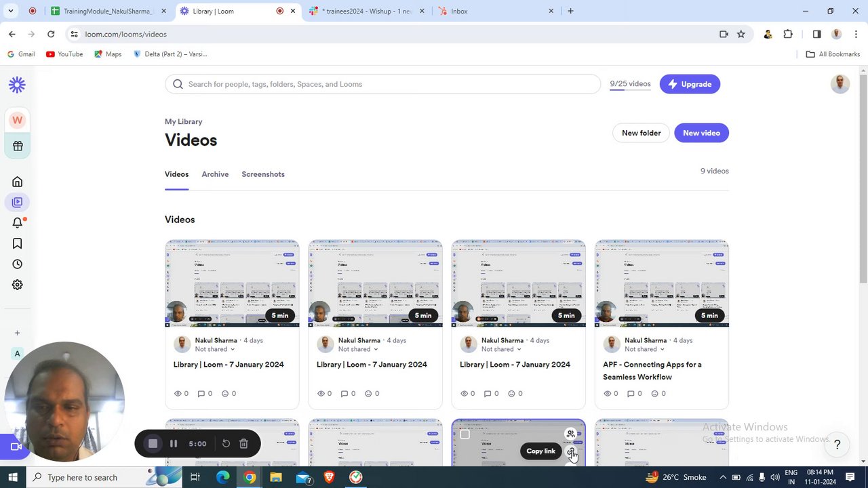Open the gift rewards icon in sidebar
This screenshot has width=868, height=488.
click(x=17, y=146)
